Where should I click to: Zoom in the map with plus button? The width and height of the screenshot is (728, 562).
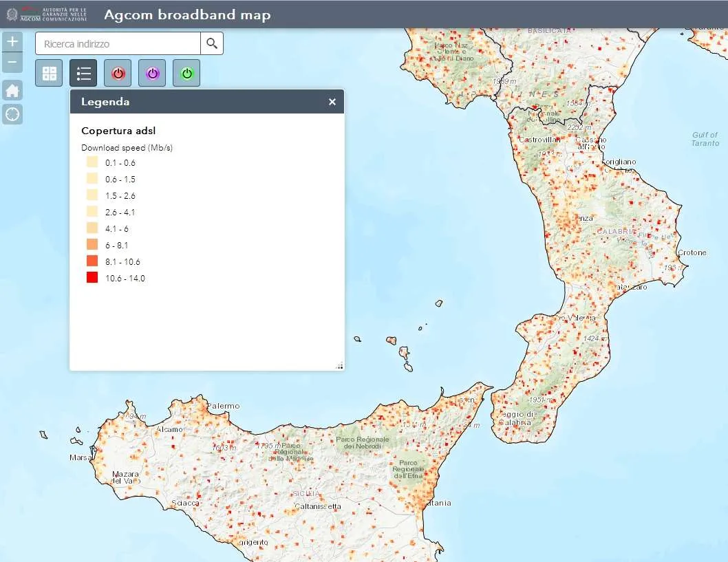12,42
